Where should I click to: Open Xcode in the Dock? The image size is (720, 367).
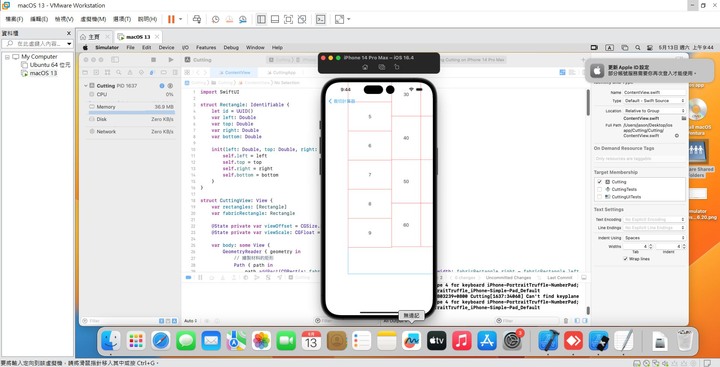pyautogui.click(x=548, y=341)
